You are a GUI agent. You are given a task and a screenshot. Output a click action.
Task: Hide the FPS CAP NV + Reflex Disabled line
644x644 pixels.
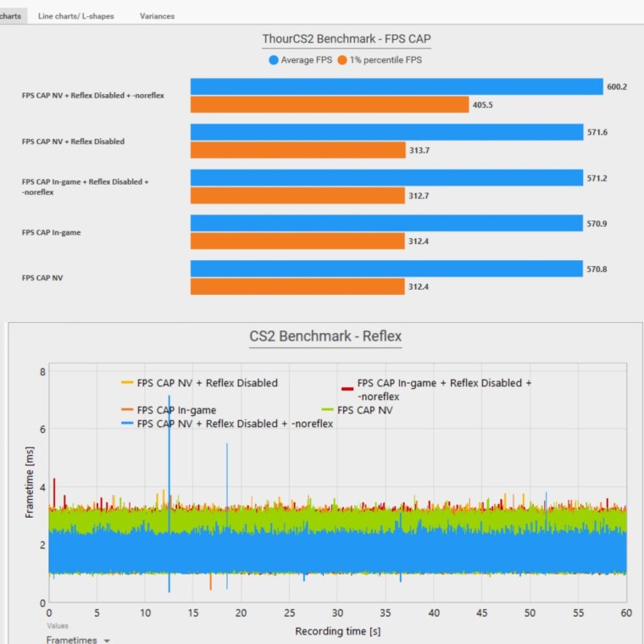point(200,383)
